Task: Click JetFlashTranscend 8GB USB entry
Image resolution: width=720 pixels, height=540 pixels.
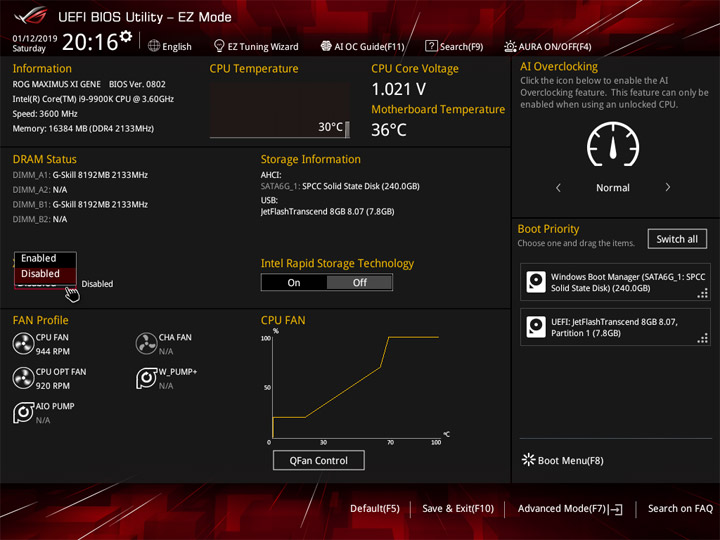Action: pyautogui.click(x=327, y=212)
